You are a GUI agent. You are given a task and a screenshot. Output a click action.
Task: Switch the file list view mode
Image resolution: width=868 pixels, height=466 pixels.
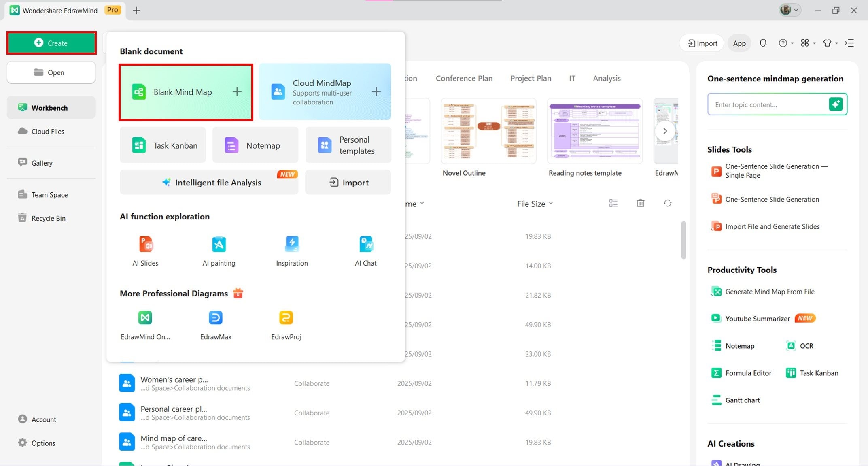(x=613, y=203)
